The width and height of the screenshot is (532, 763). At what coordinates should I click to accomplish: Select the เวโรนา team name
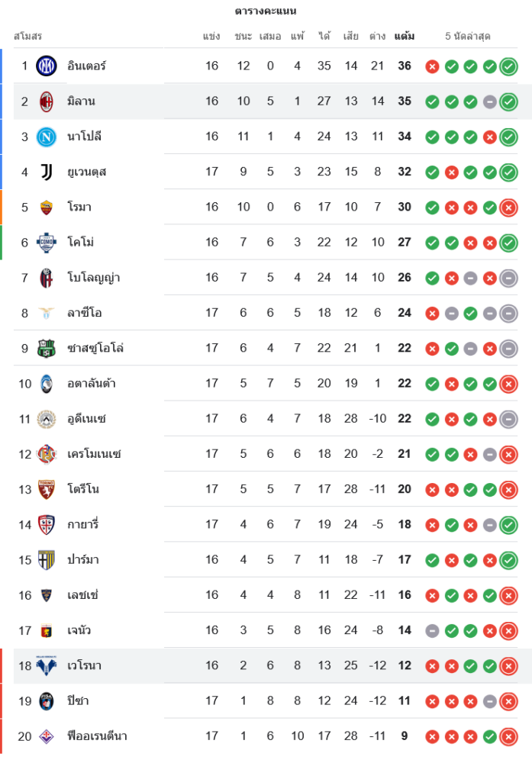click(x=84, y=665)
